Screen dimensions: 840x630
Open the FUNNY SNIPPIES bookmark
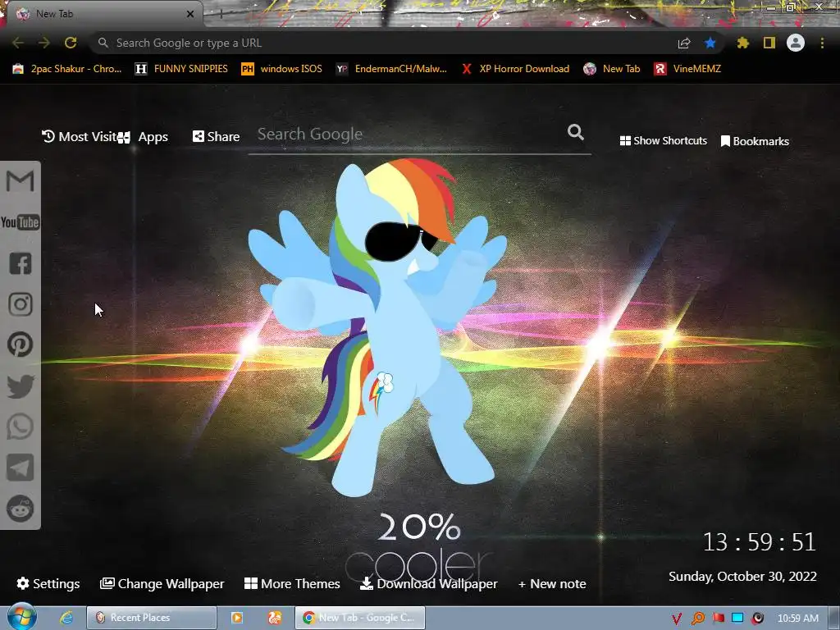click(181, 69)
